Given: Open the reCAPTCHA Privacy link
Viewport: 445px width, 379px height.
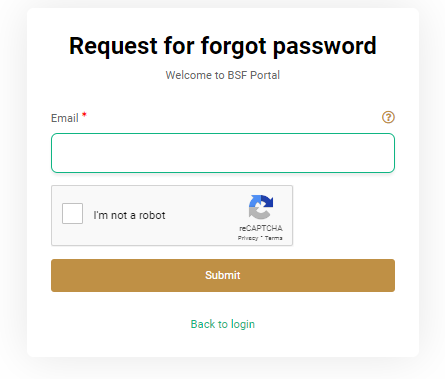Looking at the screenshot, I should [248, 238].
